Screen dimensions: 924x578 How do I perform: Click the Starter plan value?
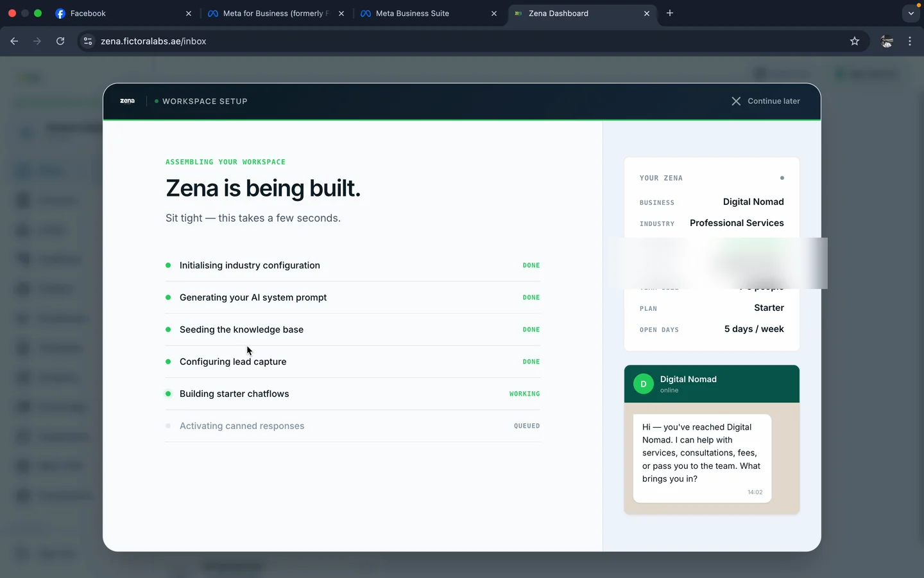pyautogui.click(x=769, y=308)
